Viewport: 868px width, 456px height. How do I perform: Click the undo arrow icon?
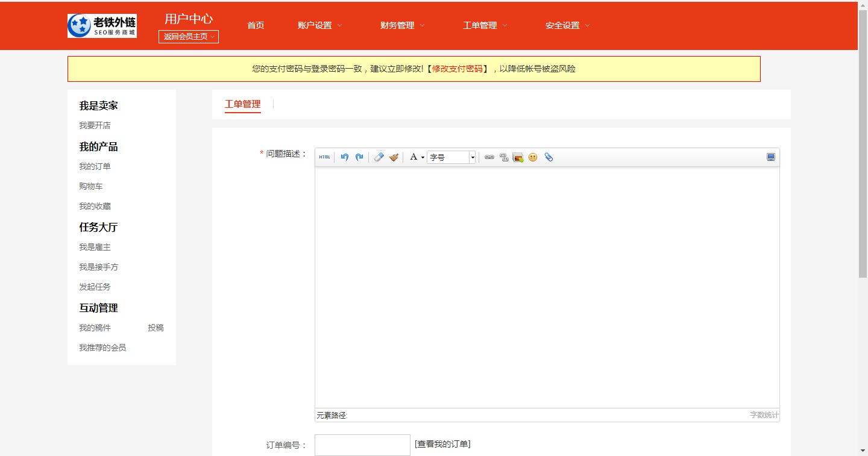[344, 157]
